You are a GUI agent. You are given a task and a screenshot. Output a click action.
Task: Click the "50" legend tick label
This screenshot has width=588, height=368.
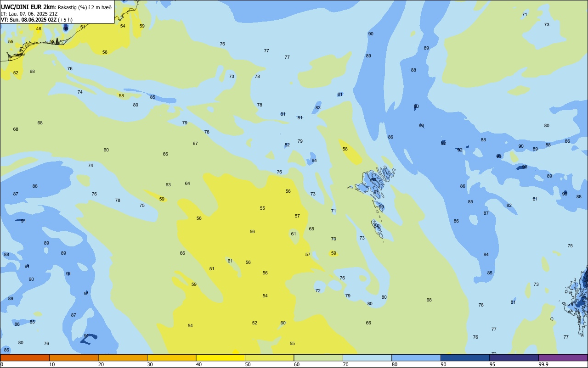coord(248,364)
